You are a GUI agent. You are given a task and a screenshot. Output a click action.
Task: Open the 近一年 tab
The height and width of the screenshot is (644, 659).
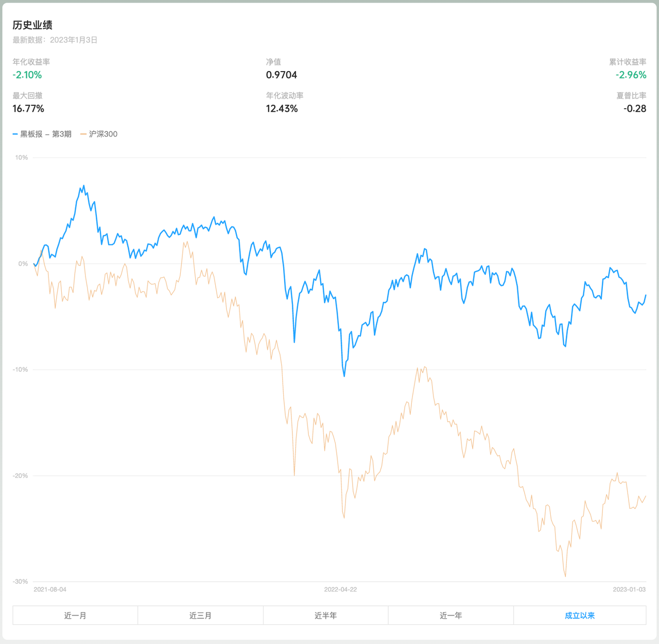pyautogui.click(x=450, y=615)
